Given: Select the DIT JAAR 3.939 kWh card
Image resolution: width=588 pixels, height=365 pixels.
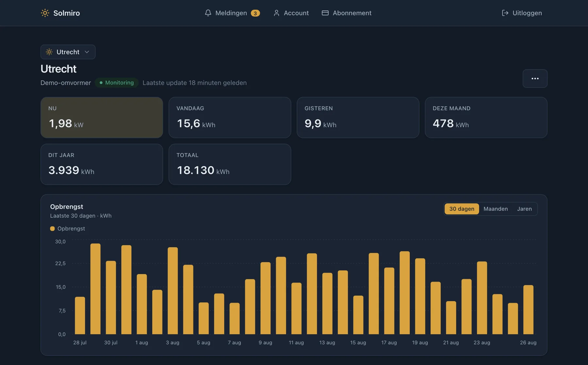Looking at the screenshot, I should pyautogui.click(x=102, y=164).
